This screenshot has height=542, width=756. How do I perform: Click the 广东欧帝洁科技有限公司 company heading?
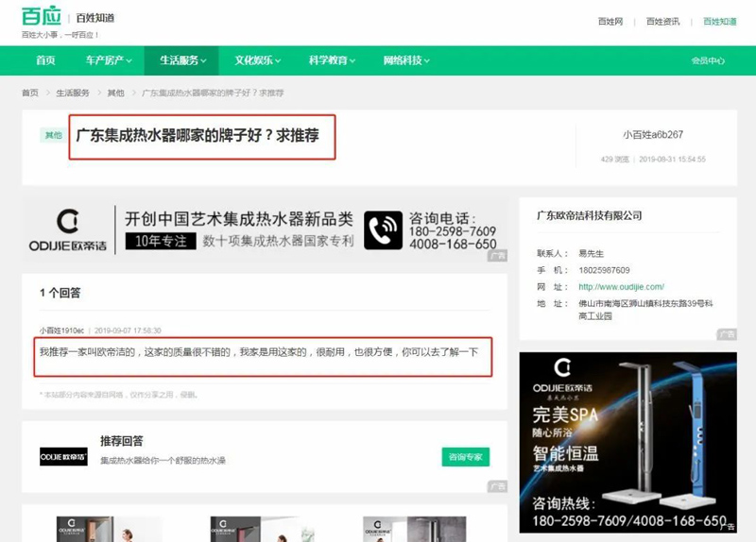click(589, 215)
